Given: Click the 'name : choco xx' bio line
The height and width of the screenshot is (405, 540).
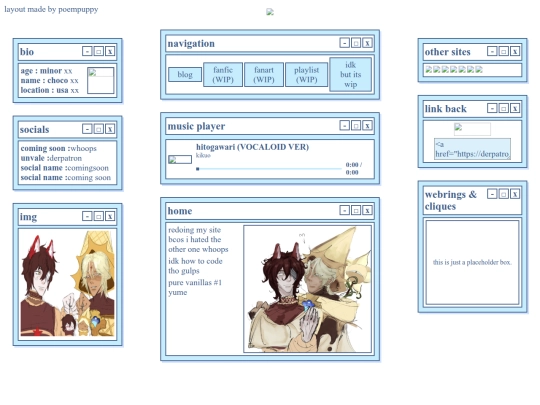Looking at the screenshot, I should pyautogui.click(x=49, y=80).
